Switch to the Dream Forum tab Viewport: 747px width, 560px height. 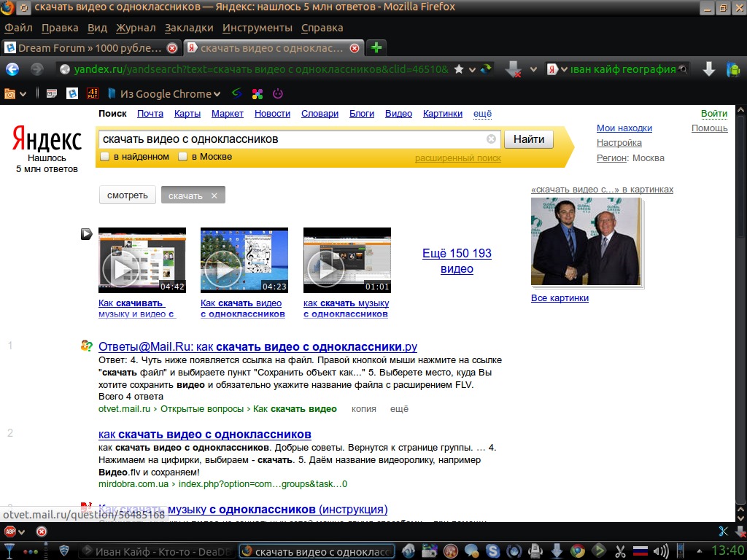(90, 48)
